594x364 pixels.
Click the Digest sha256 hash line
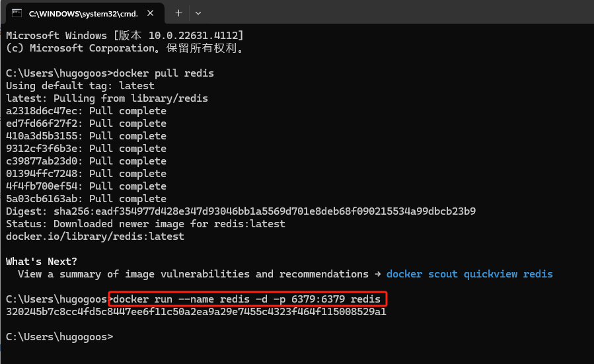click(x=241, y=211)
